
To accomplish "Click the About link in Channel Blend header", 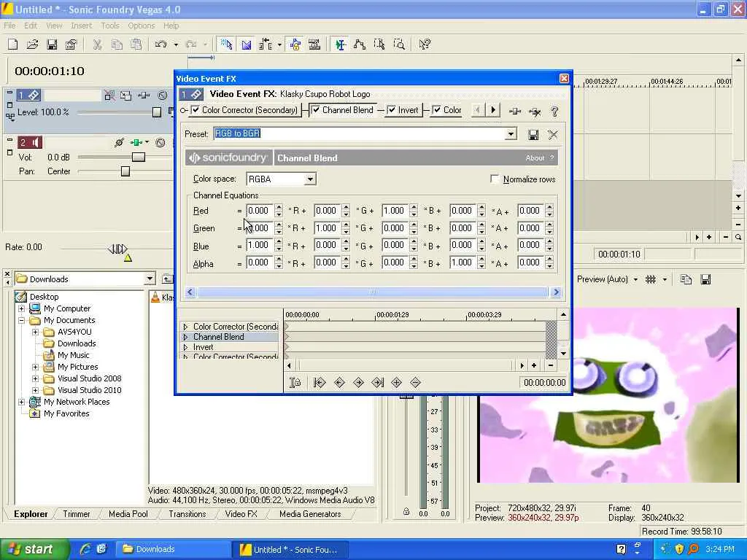I will point(535,158).
